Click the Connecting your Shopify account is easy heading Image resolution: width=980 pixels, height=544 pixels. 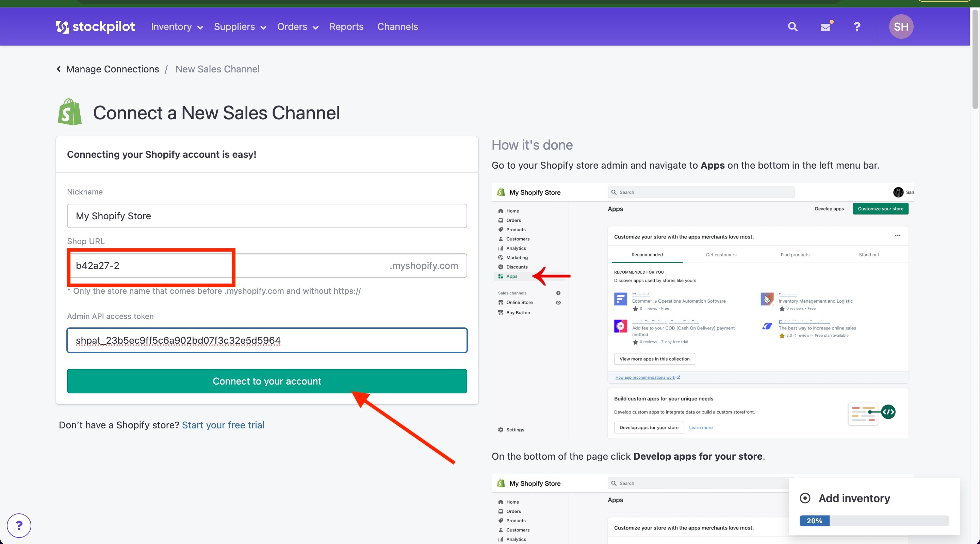(162, 154)
